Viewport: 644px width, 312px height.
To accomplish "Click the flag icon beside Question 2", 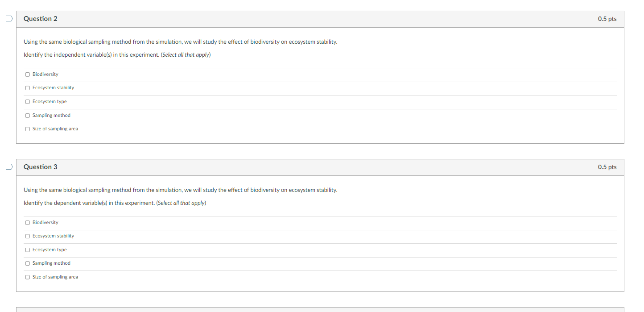I will coord(8,18).
